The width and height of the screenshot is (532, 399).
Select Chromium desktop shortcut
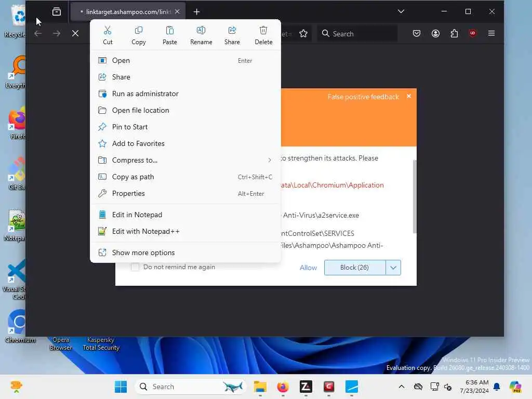point(19,326)
